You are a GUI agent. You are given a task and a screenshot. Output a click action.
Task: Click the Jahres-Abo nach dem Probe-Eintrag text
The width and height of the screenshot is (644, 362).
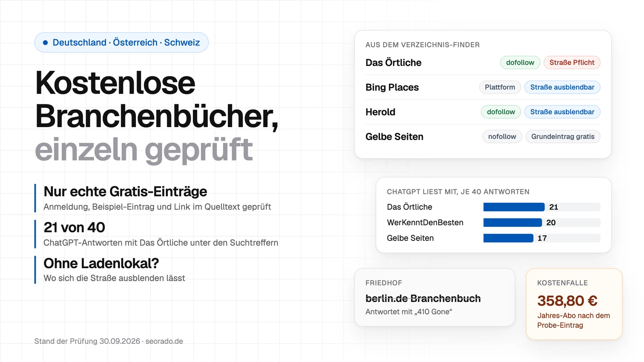pos(574,321)
